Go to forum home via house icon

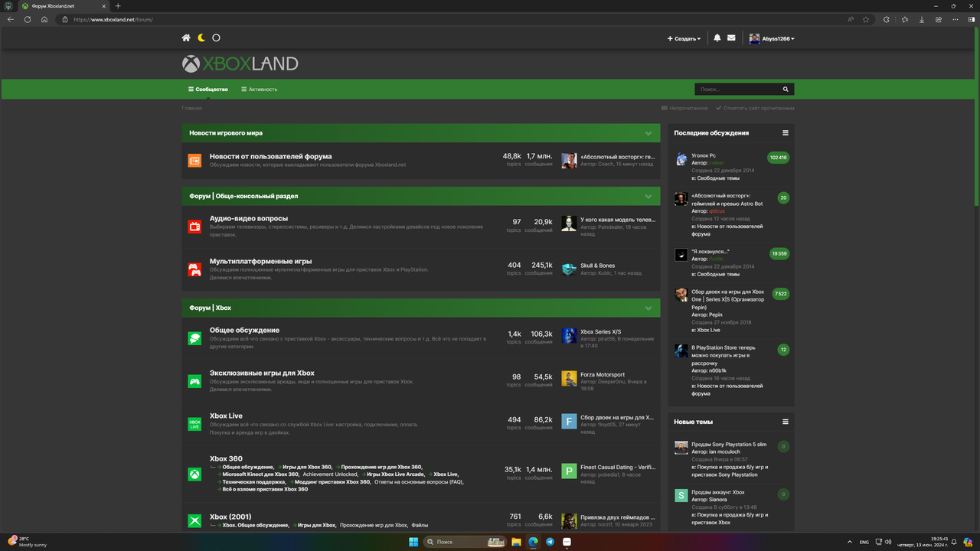pos(186,37)
